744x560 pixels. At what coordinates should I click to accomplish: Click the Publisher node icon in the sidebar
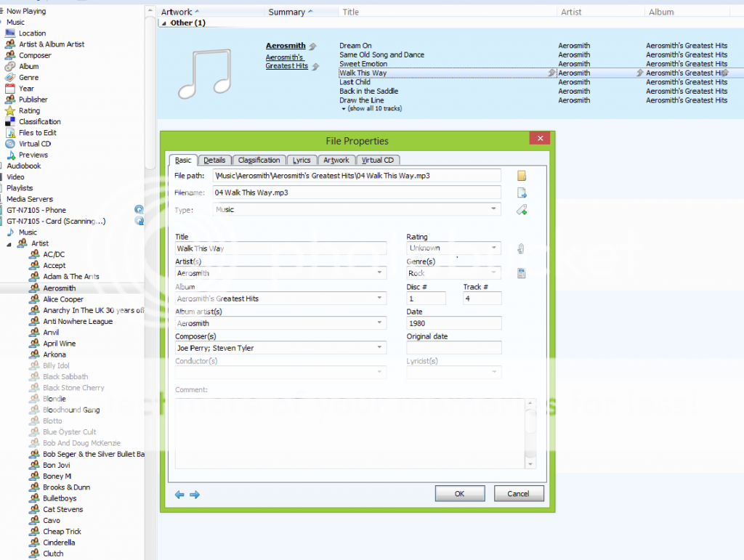tap(10, 99)
